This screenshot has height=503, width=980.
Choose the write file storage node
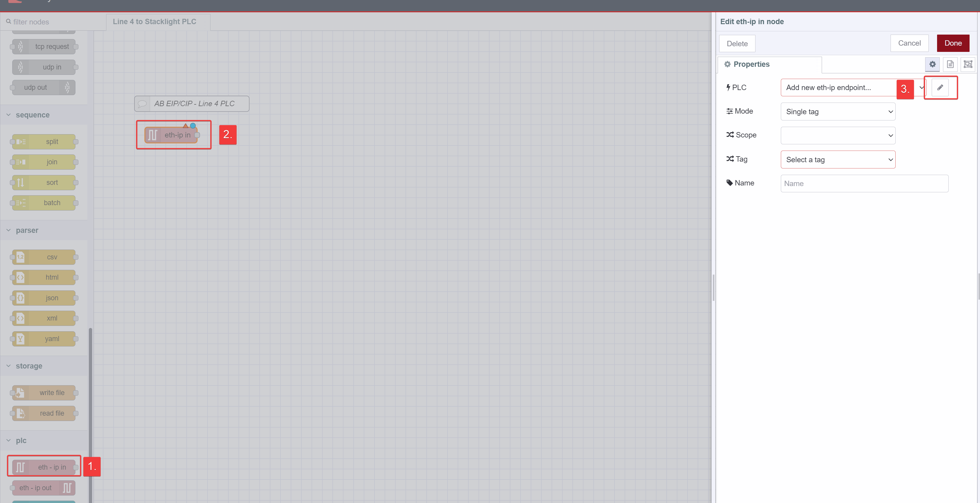[44, 393]
